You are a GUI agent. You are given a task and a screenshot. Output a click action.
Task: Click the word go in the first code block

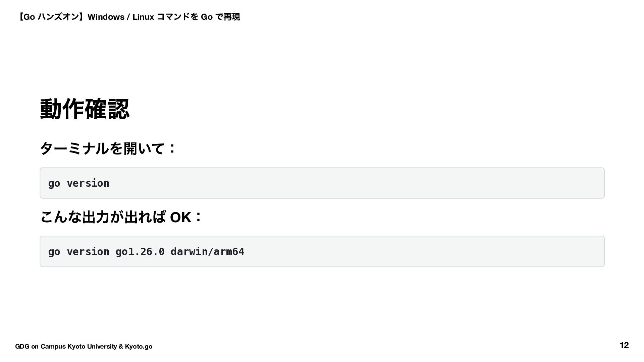tap(54, 183)
